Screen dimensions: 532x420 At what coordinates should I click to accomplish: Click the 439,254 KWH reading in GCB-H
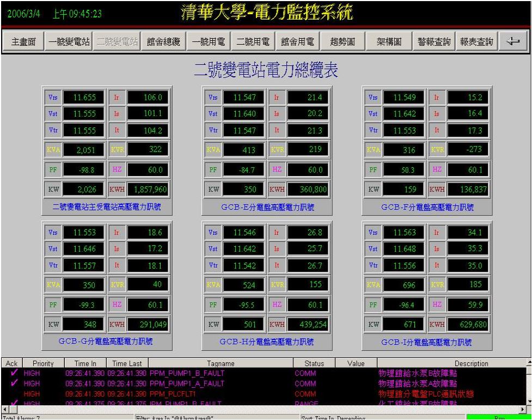308,324
